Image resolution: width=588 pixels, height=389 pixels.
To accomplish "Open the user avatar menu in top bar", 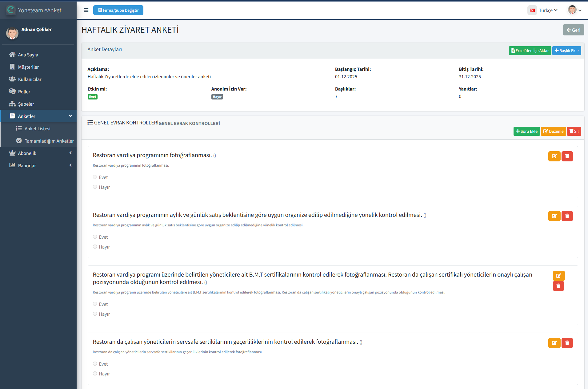I will coord(574,10).
